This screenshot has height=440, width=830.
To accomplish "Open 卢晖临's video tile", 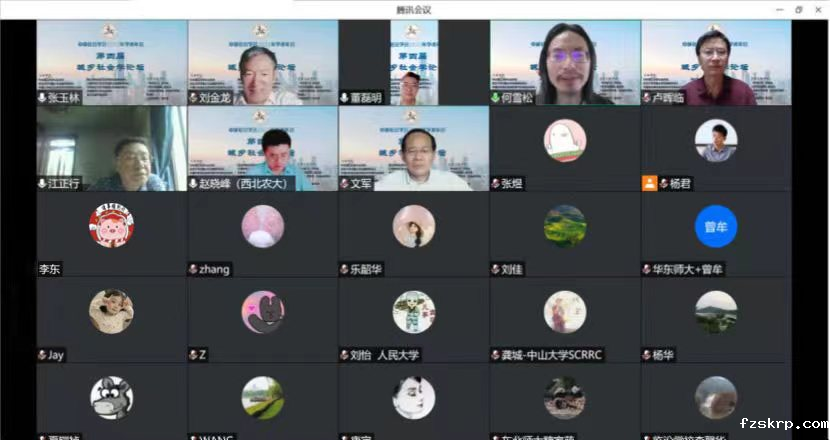I will pyautogui.click(x=716, y=62).
